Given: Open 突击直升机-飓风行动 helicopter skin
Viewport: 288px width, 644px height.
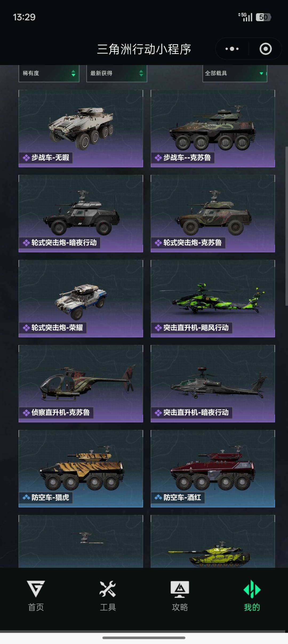Looking at the screenshot, I should [x=213, y=299].
